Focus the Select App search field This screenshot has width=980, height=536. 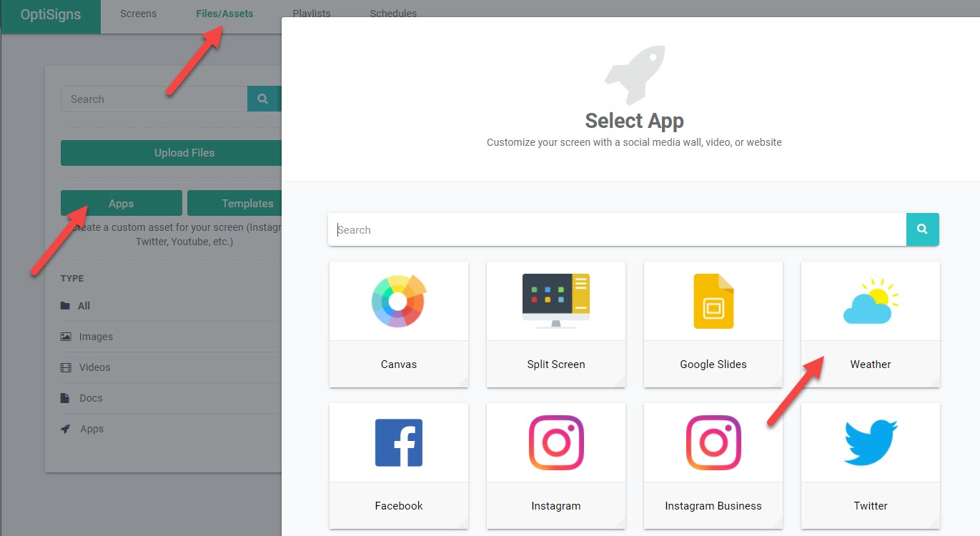(617, 229)
